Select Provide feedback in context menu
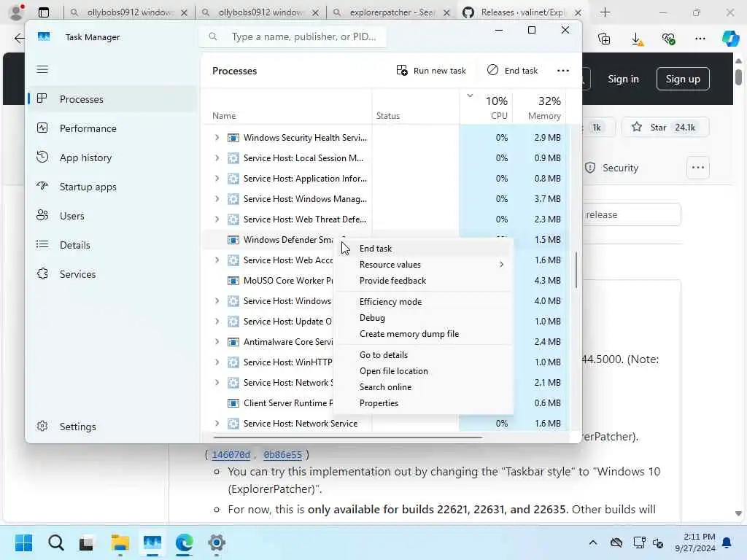 [424, 281]
